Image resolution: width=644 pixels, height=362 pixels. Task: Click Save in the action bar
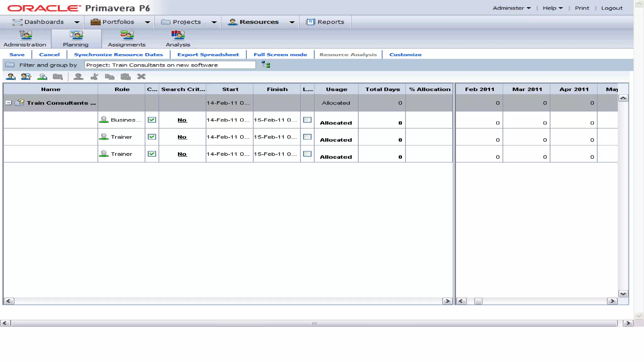pyautogui.click(x=17, y=54)
